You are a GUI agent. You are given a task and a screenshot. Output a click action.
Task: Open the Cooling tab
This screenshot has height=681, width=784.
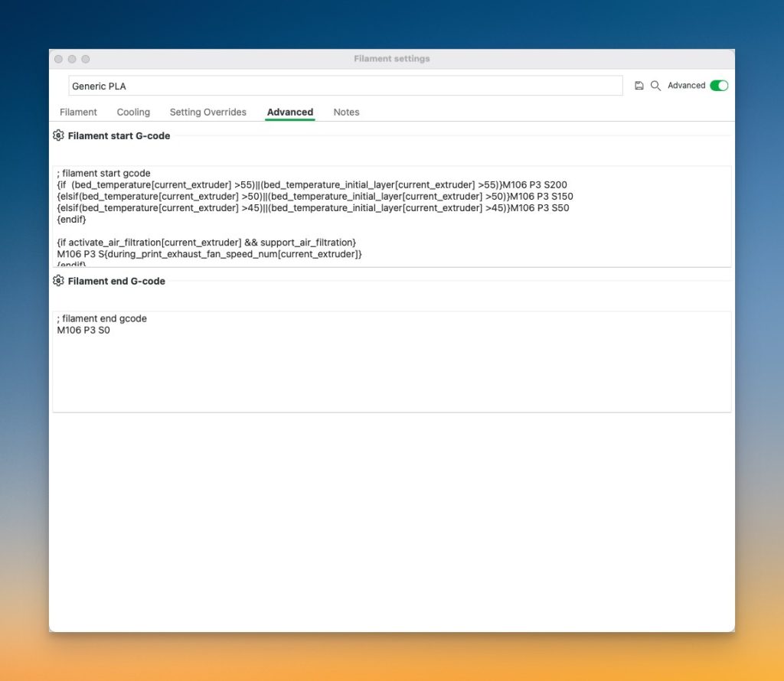(x=133, y=112)
